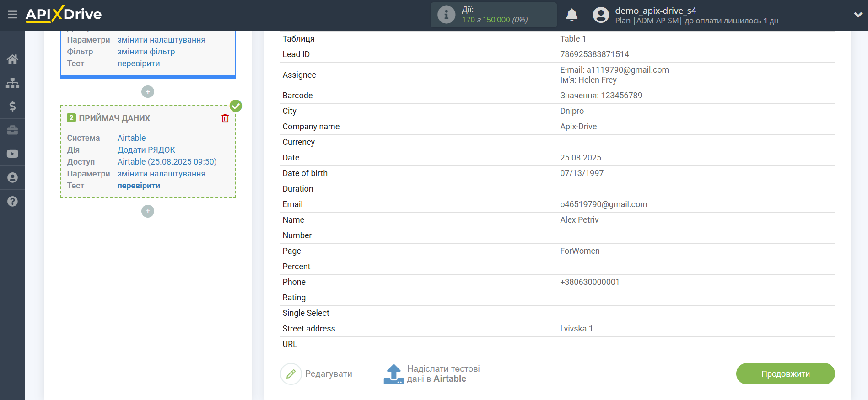Open connections sitemap icon in sidebar
868x400 pixels.
(12, 83)
